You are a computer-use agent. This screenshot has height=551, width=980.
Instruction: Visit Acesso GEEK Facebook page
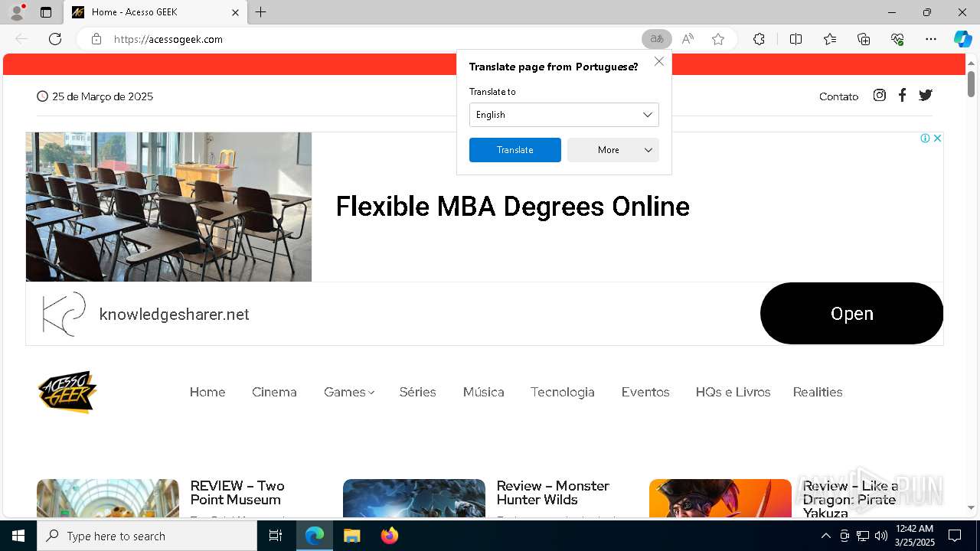click(x=903, y=95)
